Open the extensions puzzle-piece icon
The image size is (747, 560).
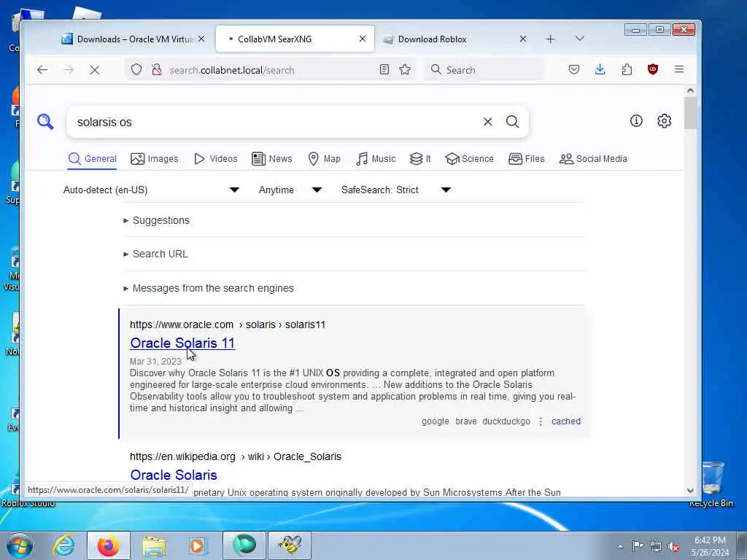(627, 69)
